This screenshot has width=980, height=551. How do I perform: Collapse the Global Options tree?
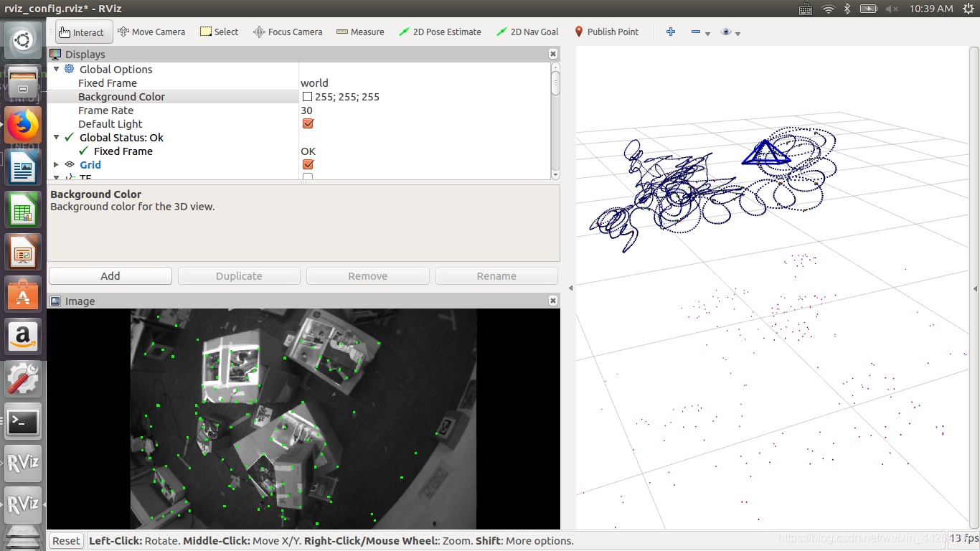click(57, 69)
